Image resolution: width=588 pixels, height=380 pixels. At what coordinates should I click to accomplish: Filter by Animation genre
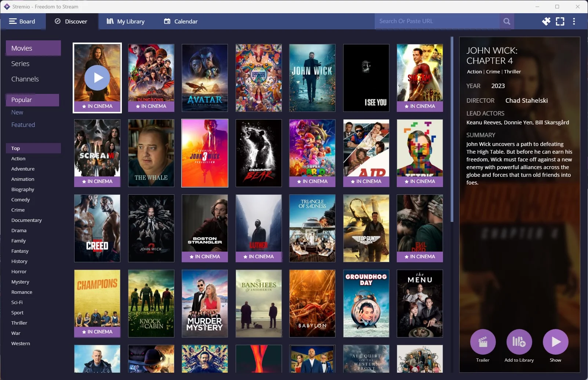[23, 179]
